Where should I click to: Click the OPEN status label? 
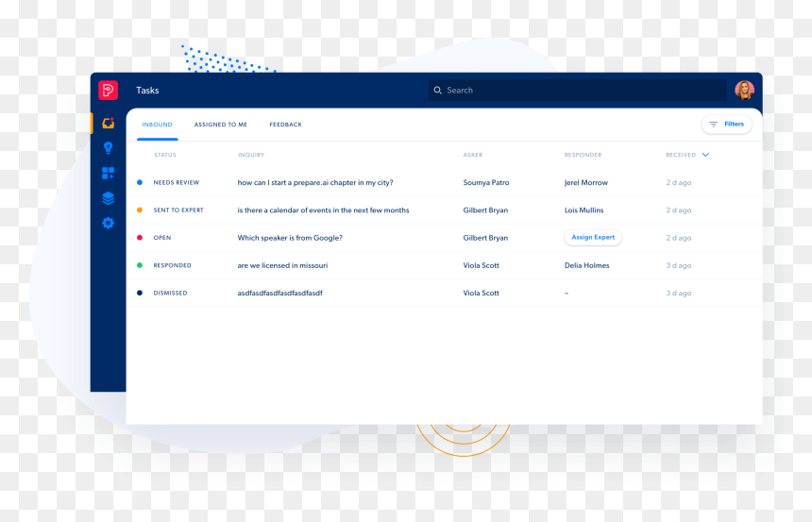coord(162,238)
